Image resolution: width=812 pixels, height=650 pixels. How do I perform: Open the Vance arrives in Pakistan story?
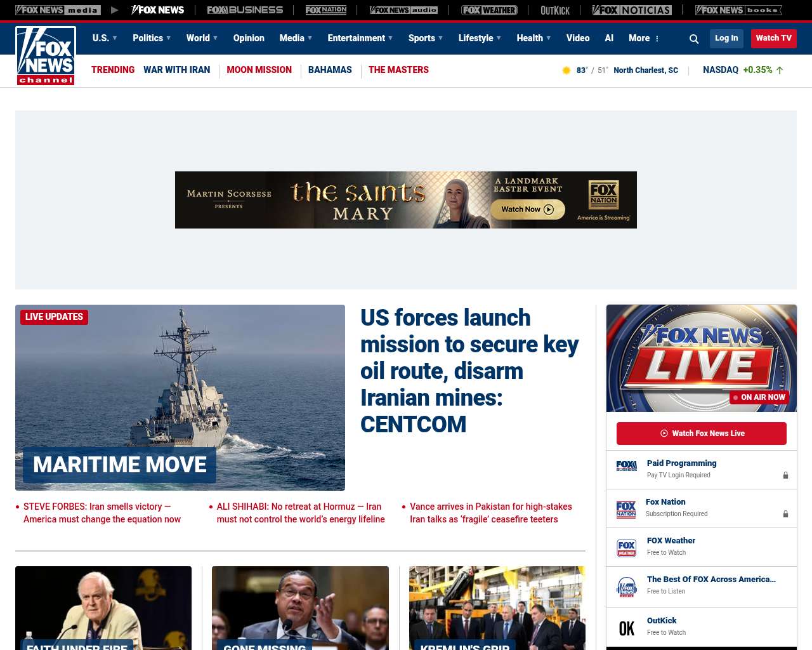pos(491,513)
